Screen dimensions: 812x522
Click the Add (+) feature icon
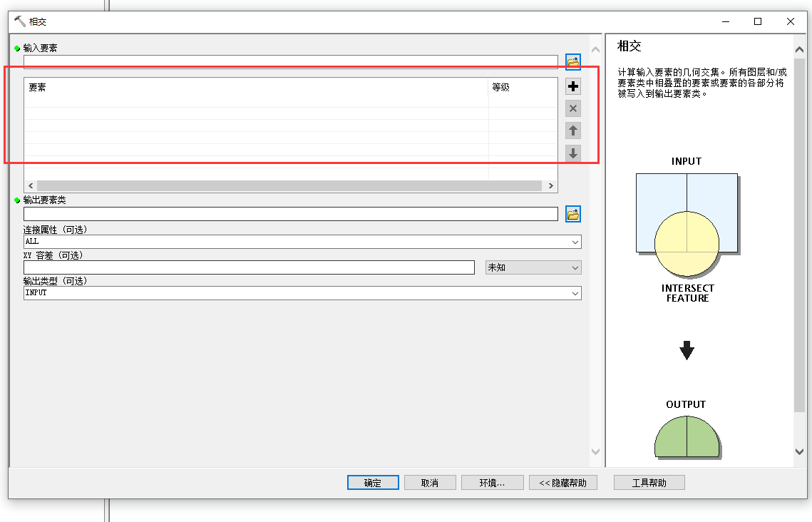(x=573, y=86)
